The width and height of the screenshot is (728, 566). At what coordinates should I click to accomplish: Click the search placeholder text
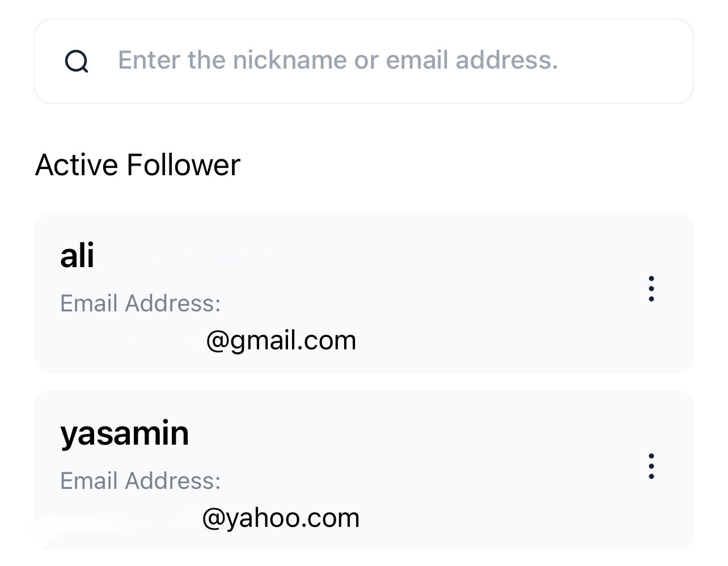pyautogui.click(x=338, y=60)
